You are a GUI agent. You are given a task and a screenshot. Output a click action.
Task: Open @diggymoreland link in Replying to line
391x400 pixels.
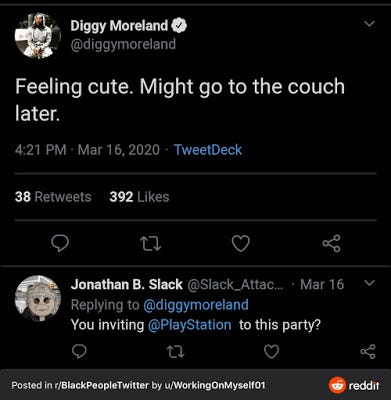pyautogui.click(x=196, y=305)
